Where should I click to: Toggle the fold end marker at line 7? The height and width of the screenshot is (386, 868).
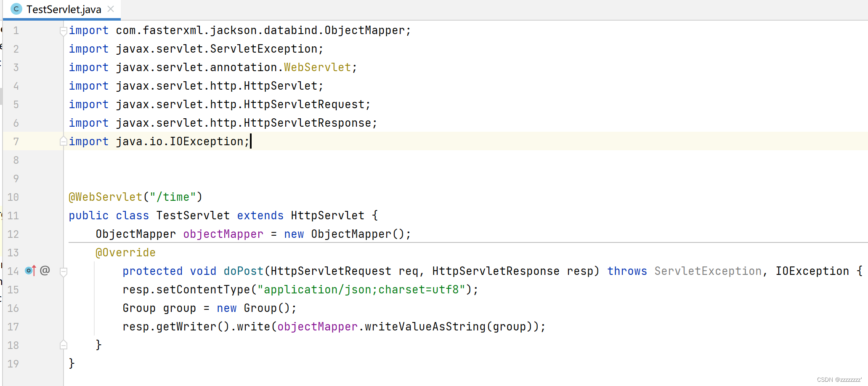click(x=64, y=141)
